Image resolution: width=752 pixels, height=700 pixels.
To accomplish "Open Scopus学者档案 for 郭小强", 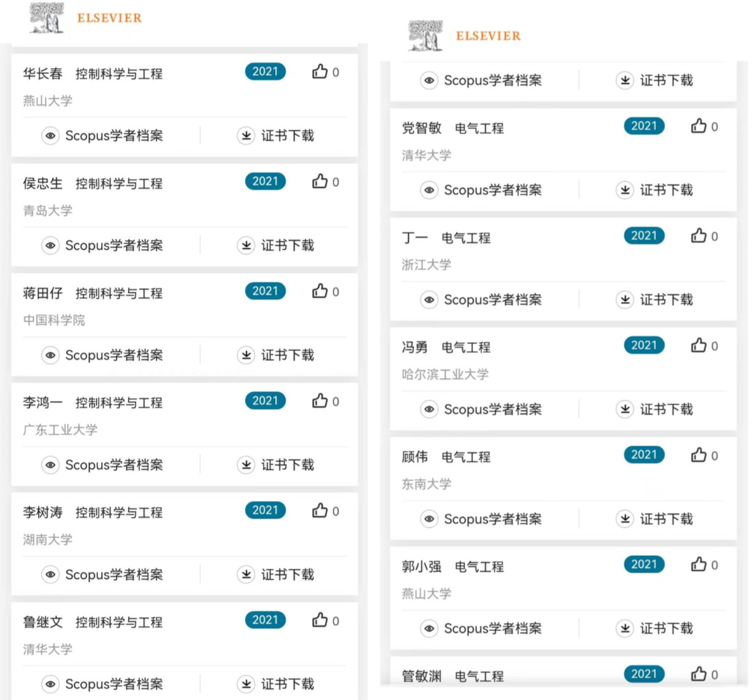I will (x=492, y=629).
